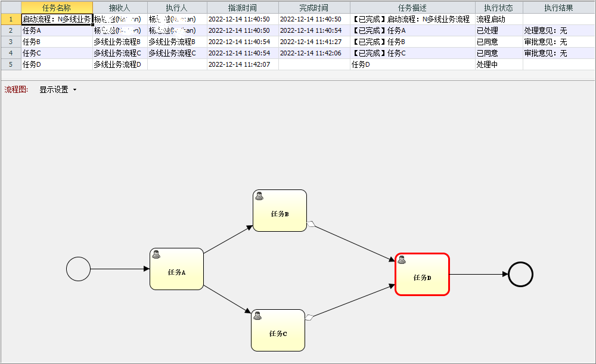Click completion time 2022-12-14 11:41:27

click(314, 42)
